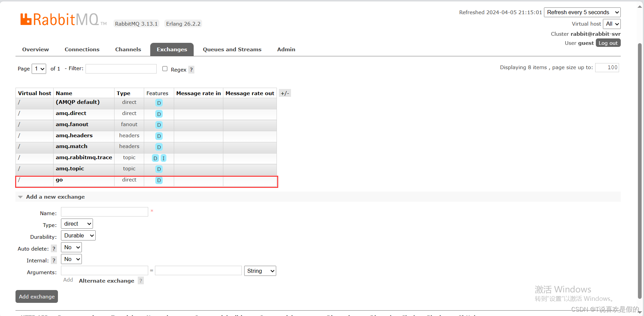
Task: Open the Durability dropdown
Action: point(78,235)
